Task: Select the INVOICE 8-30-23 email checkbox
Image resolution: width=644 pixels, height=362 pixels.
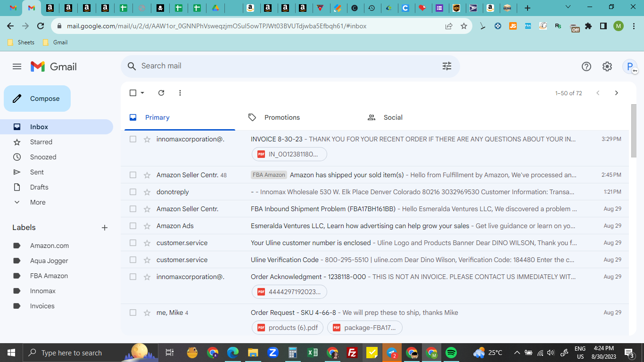Action: click(133, 139)
